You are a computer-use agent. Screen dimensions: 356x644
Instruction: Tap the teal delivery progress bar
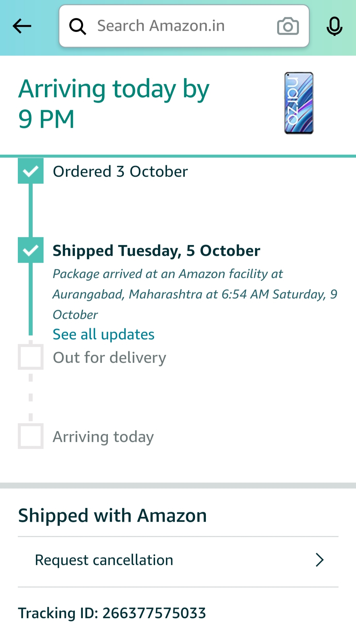(x=178, y=156)
